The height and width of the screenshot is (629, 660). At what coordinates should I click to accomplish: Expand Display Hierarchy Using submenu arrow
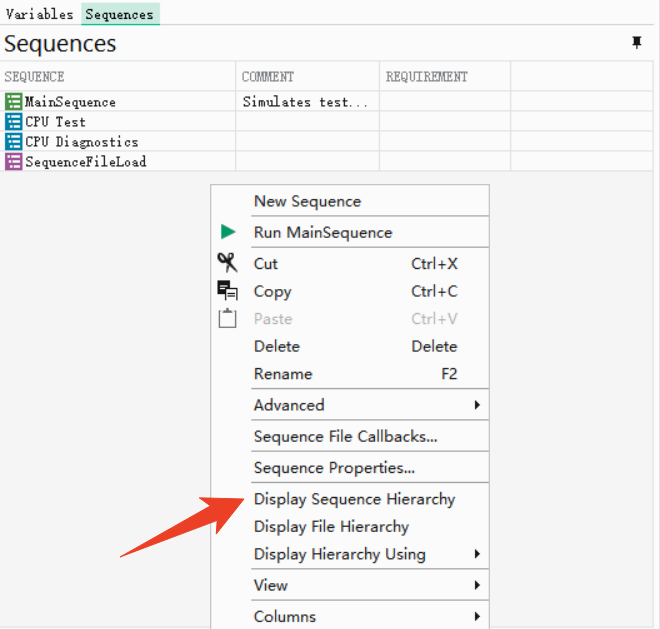point(477,554)
